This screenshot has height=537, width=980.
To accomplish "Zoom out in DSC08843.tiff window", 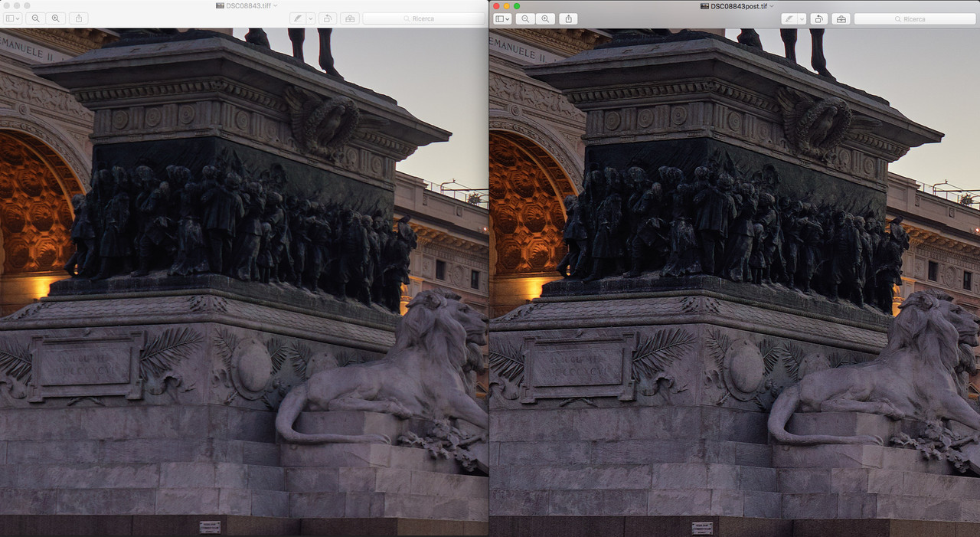I will point(35,18).
